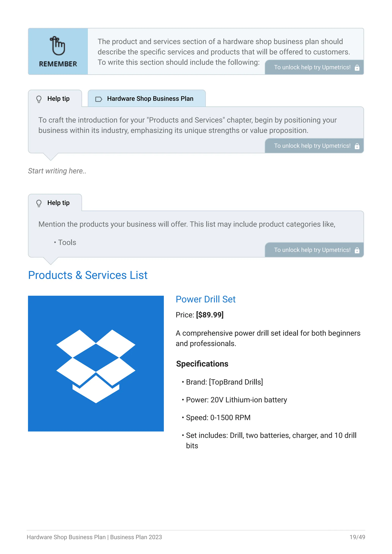This screenshot has height=554, width=392.
Task: Click the page number 19/49 in footer
Action: click(357, 537)
